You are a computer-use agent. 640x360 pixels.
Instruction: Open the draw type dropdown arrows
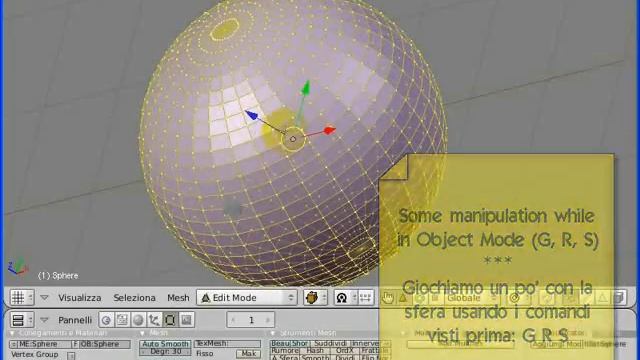[324, 298]
